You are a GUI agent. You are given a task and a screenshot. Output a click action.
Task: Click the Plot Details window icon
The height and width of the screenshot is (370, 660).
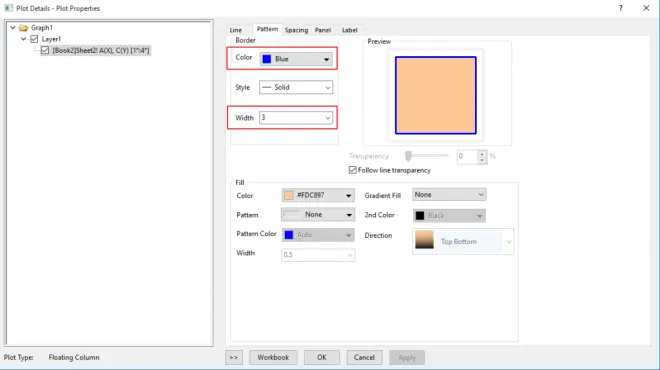[x=8, y=8]
